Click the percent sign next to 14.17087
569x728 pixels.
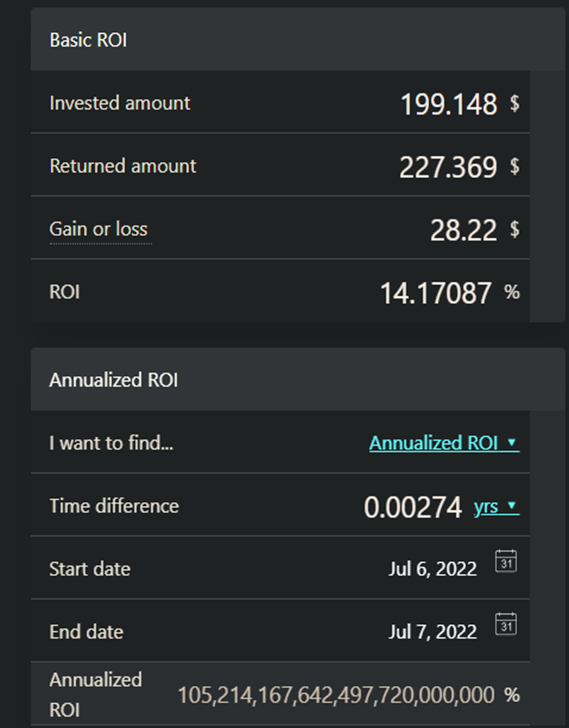512,292
